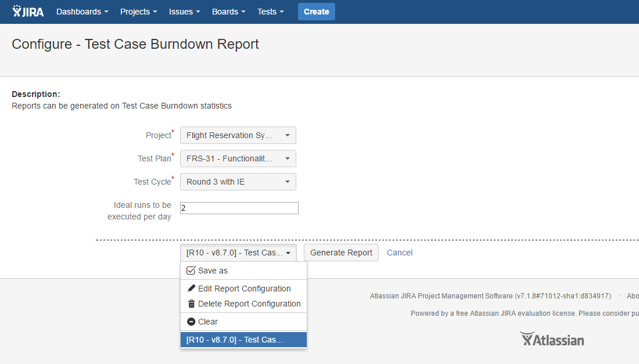Image resolution: width=639 pixels, height=364 pixels.
Task: Click the Cancel link
Action: [x=400, y=253]
